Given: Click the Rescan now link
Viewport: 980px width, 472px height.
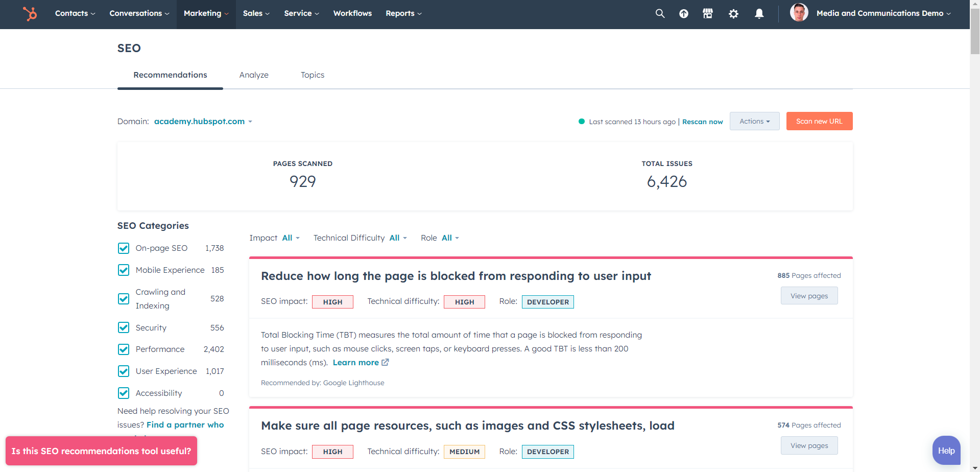Looking at the screenshot, I should [702, 122].
